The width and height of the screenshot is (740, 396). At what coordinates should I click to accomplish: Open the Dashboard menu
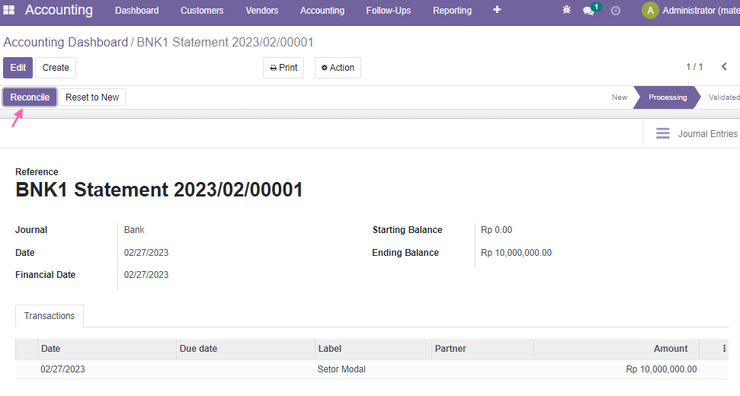[x=137, y=10]
